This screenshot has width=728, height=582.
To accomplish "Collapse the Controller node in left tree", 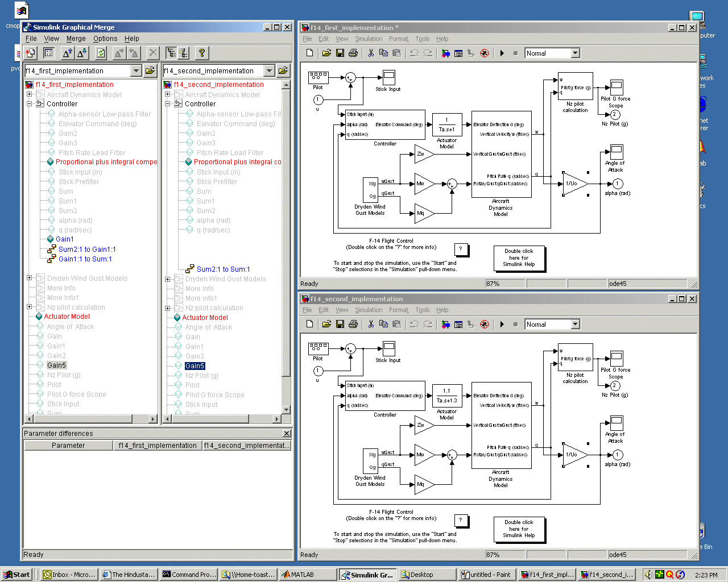I will pyautogui.click(x=29, y=104).
